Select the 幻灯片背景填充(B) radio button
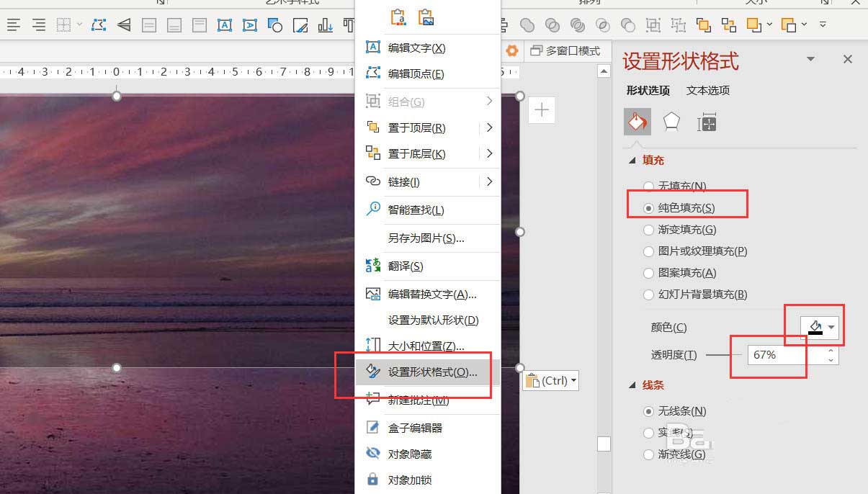The image size is (868, 494). 648,295
